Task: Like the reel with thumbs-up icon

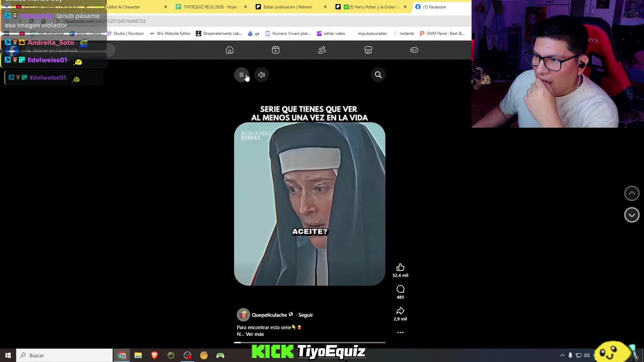Action: click(x=400, y=267)
